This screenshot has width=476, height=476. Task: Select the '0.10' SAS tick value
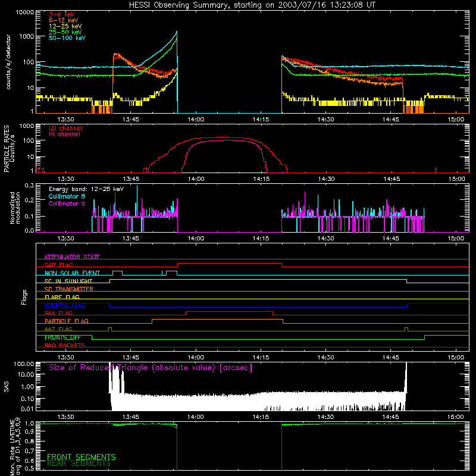(27, 399)
